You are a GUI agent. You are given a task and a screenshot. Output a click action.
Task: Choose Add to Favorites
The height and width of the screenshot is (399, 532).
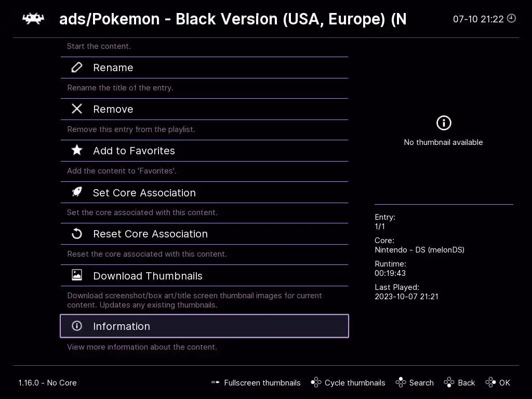point(204,150)
